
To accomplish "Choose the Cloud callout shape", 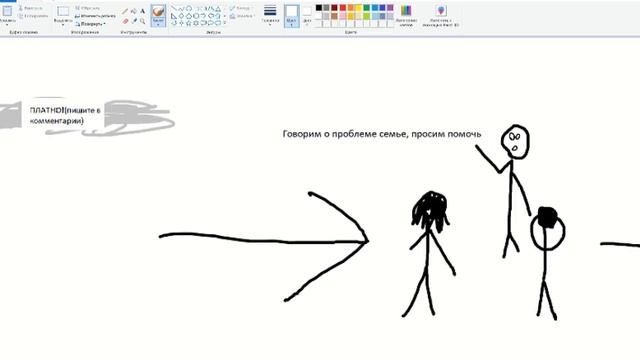I will coord(218,23).
